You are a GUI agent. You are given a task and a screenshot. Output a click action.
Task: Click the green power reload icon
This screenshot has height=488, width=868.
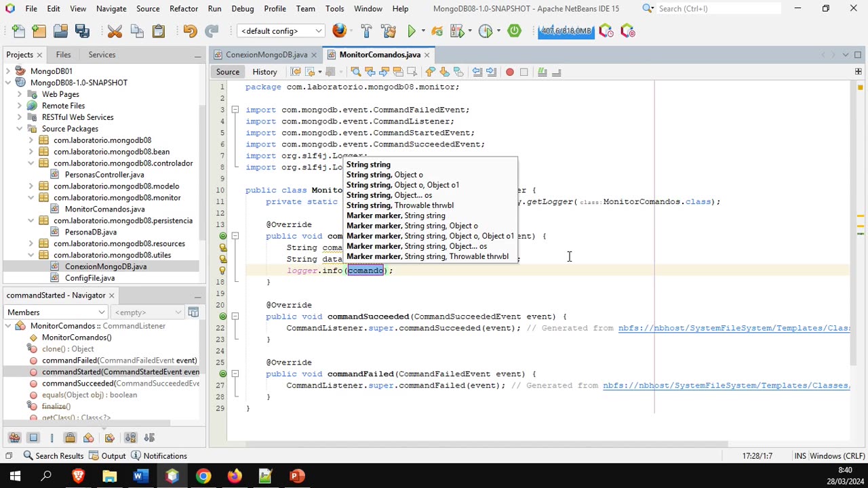point(514,31)
